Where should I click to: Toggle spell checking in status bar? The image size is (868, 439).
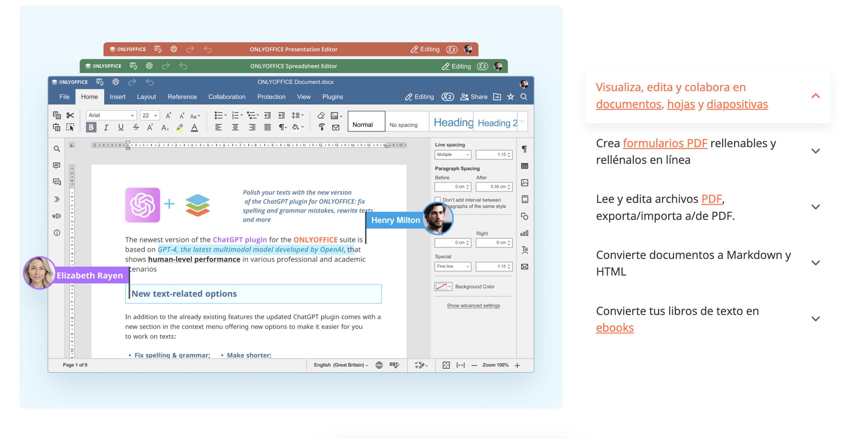click(394, 365)
